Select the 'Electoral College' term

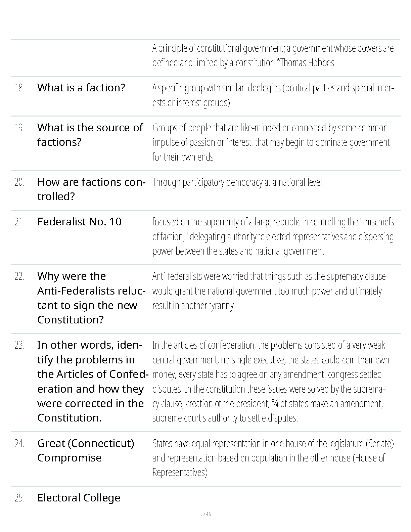coord(79,498)
